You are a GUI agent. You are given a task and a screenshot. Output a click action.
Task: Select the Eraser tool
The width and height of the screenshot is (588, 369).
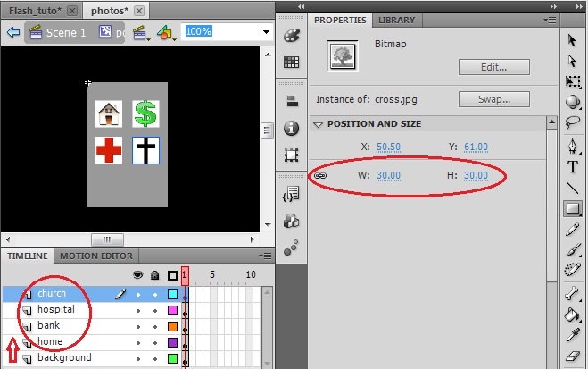tap(573, 356)
